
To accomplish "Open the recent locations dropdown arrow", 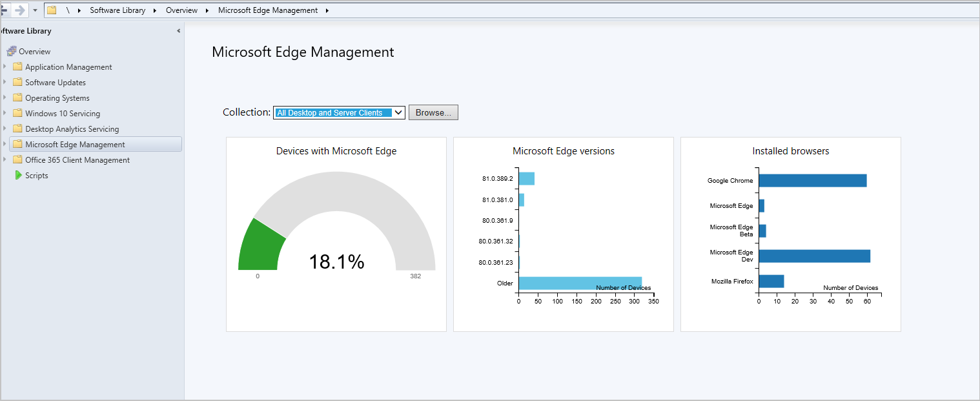I will pos(35,10).
